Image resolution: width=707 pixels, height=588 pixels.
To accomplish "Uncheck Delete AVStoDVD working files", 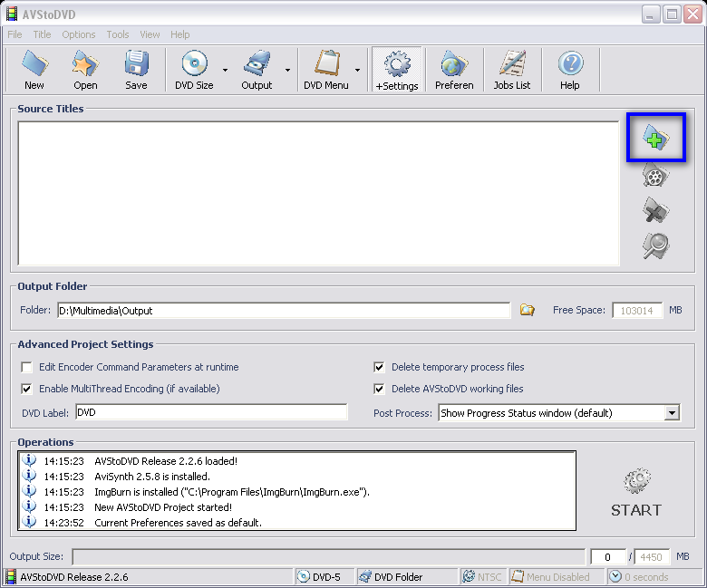I will (379, 389).
